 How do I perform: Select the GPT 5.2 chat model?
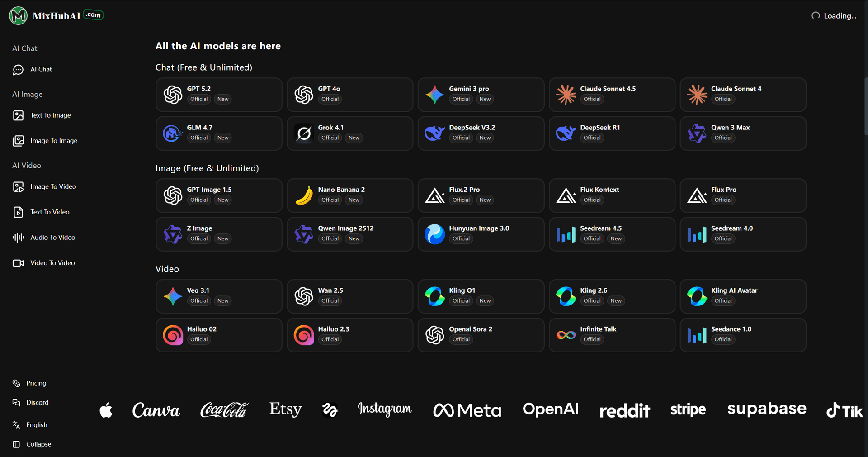coord(219,95)
